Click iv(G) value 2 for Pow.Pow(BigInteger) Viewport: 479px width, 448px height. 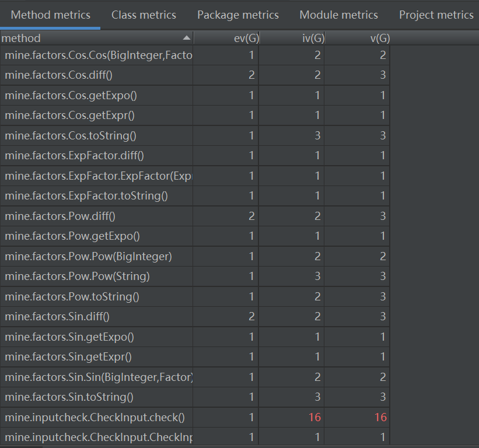coord(317,256)
